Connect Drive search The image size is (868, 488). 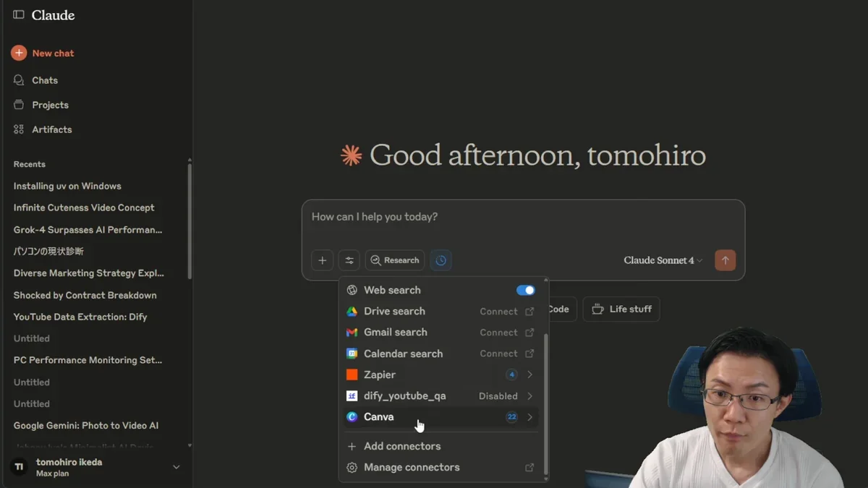pyautogui.click(x=498, y=312)
